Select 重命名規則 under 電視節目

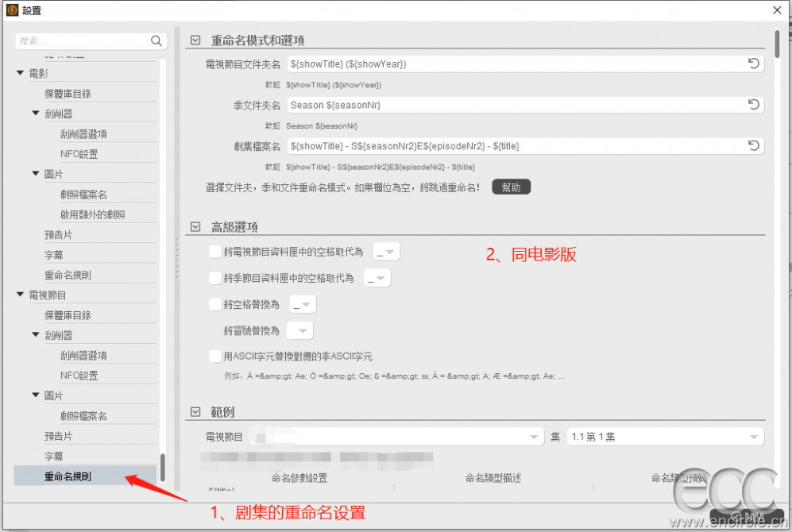coord(68,476)
